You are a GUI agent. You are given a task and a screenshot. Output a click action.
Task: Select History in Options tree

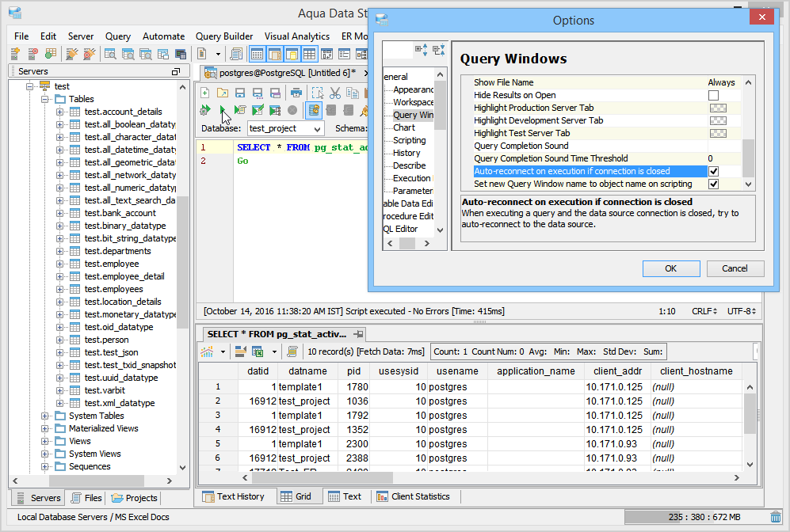(406, 153)
